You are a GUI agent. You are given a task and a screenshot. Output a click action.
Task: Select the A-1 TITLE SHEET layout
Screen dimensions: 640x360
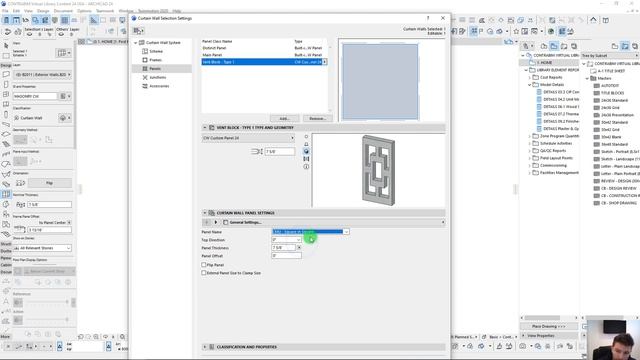pos(608,71)
